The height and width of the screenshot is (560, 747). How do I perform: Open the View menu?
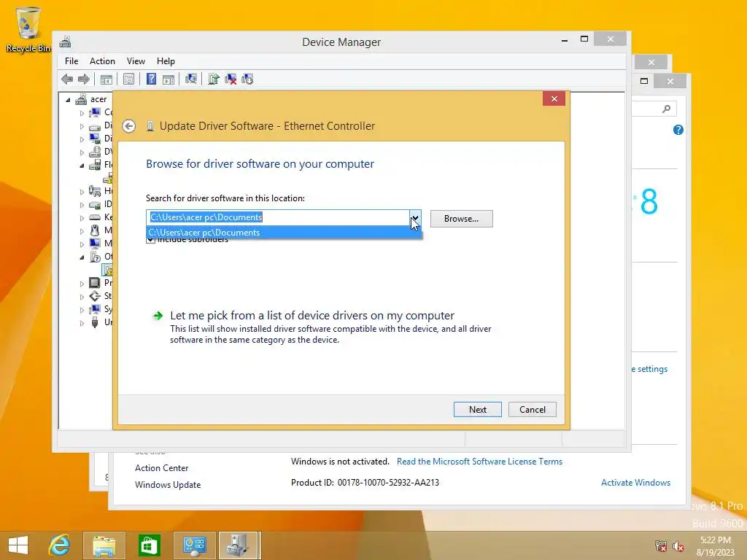click(136, 61)
